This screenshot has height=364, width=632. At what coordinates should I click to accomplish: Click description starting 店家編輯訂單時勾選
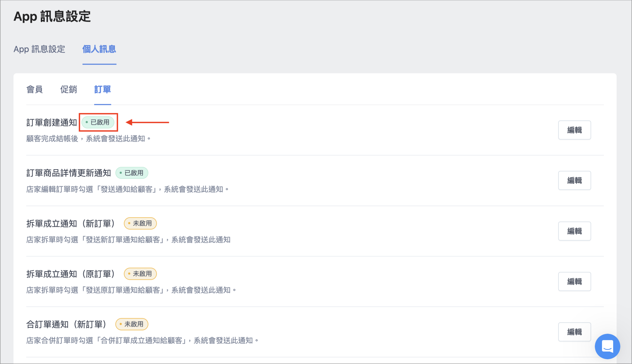point(128,189)
